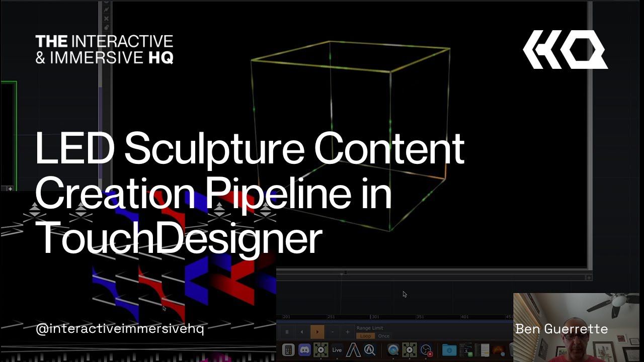Jump to frame 401 on the timeline ruler
This screenshot has width=644, height=362.
tap(465, 317)
